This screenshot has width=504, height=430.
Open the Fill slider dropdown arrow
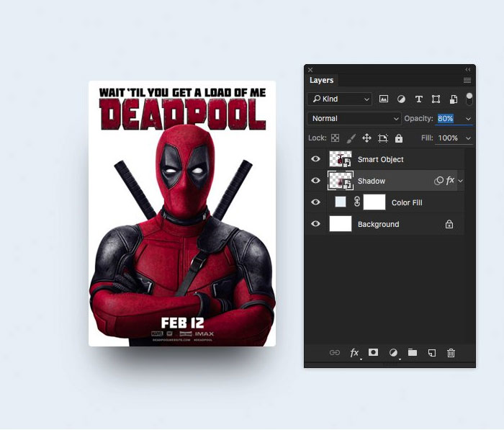[x=468, y=138]
